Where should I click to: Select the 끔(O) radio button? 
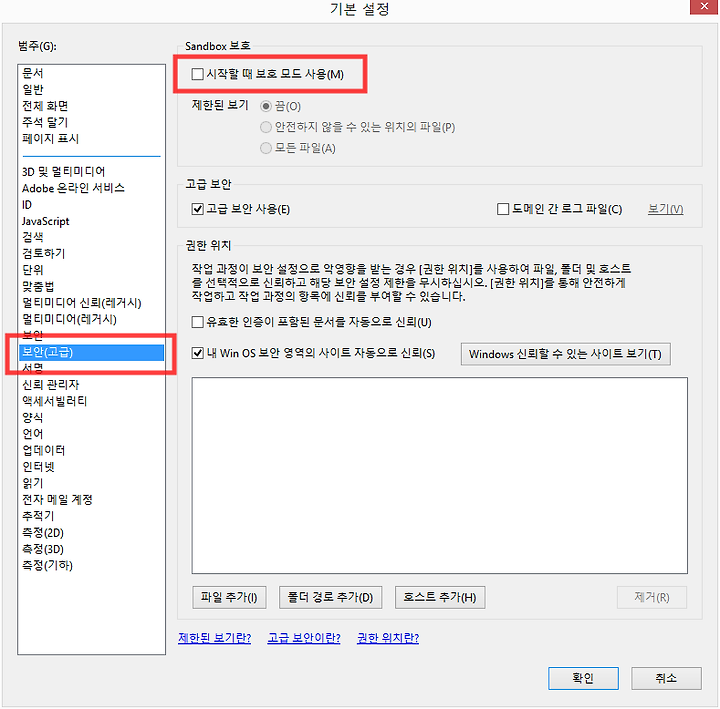coord(266,107)
